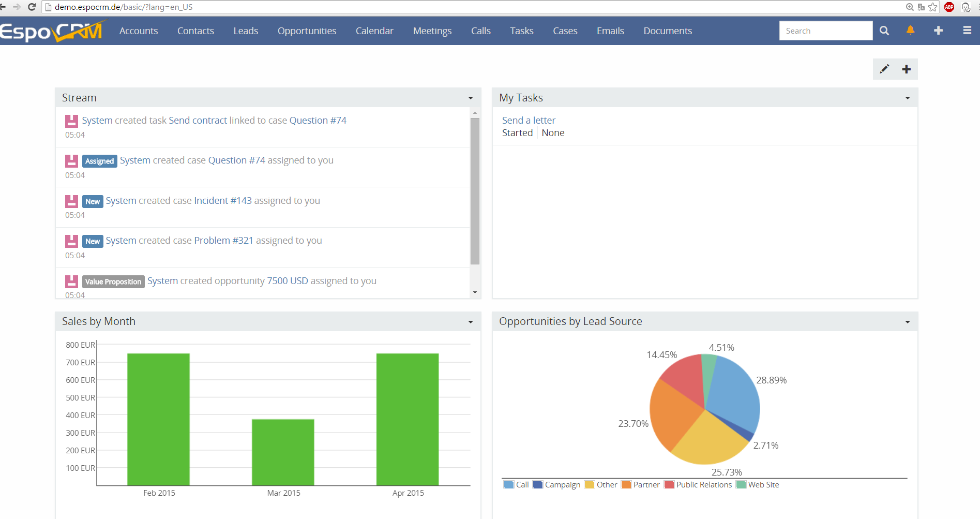Screen dimensions: 980x519
Task: Click the search magnifier icon
Action: pos(884,31)
